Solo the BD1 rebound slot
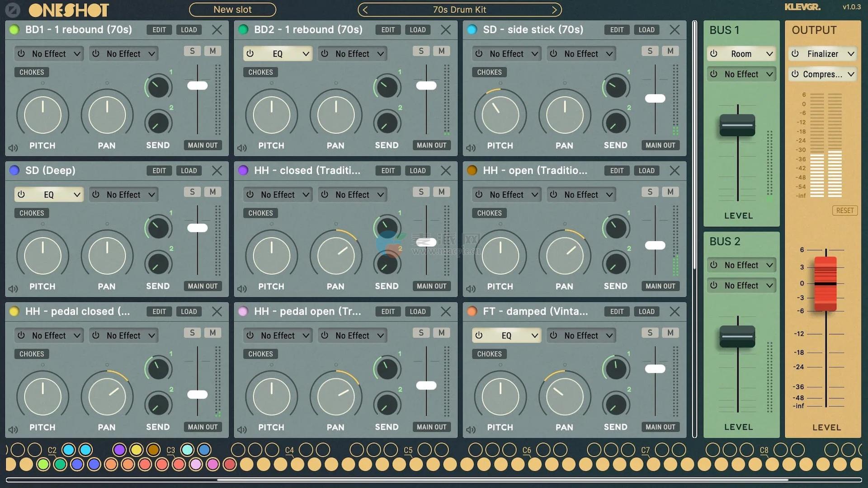This screenshot has height=488, width=868. (x=192, y=51)
